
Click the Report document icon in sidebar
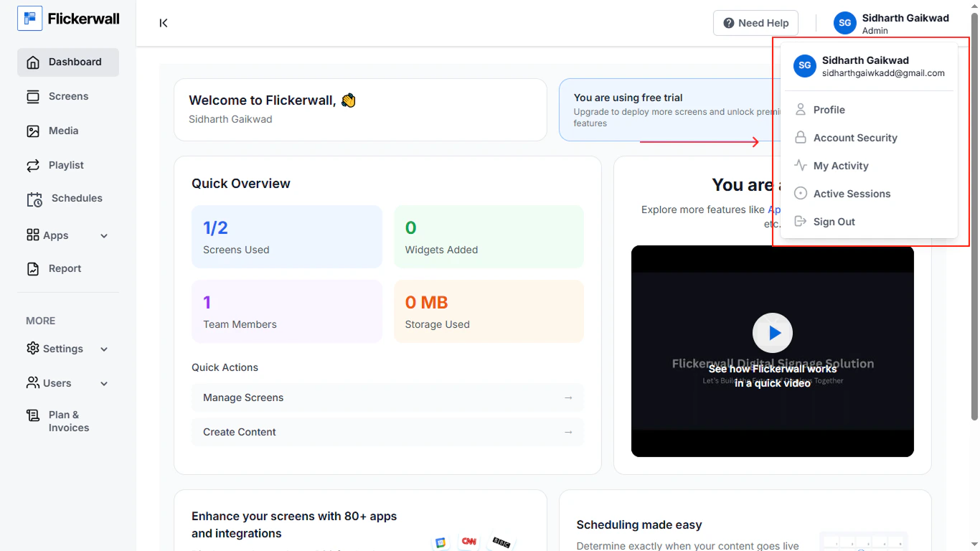click(x=33, y=269)
